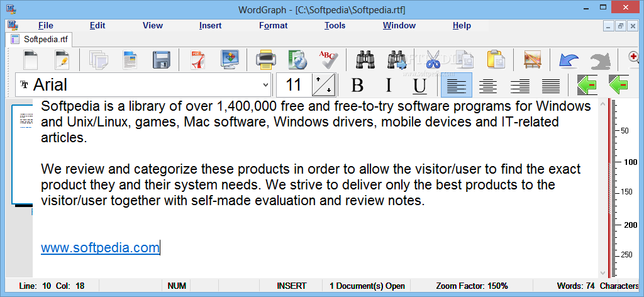
Task: Click the font size stepper arrows
Action: point(324,85)
